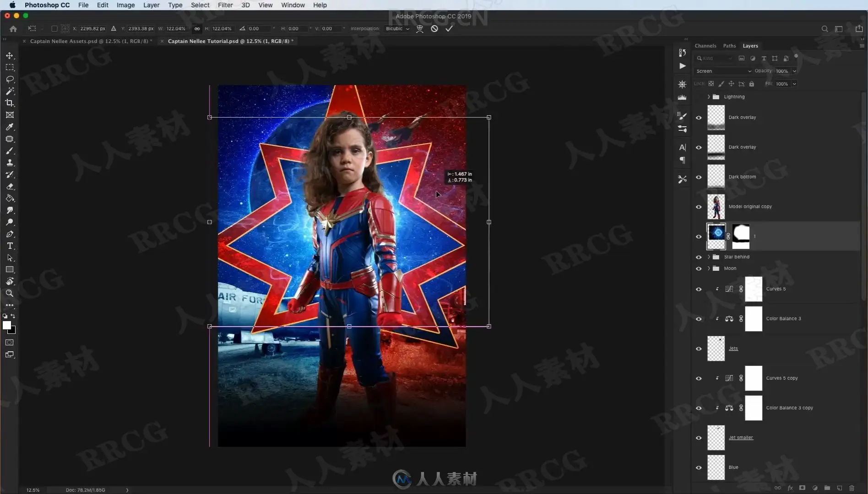Select the Brush tool in the left toolbar
868x494 pixels.
[10, 150]
